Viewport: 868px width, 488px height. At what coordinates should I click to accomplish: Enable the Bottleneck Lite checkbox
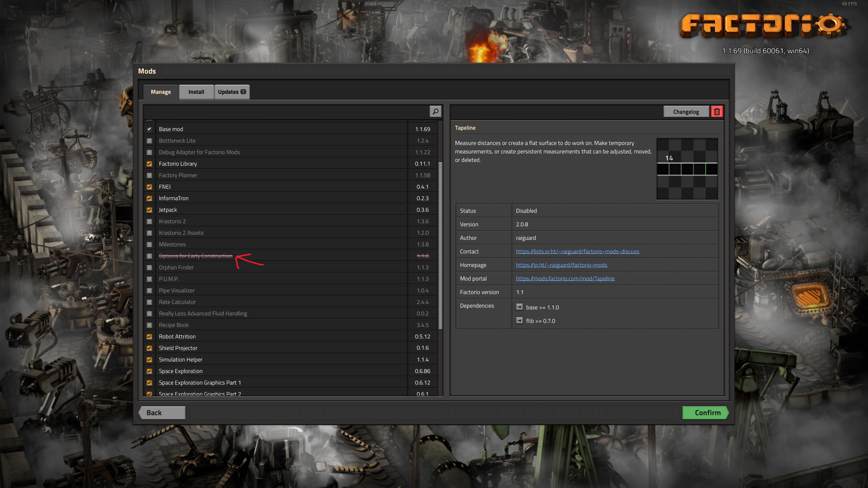pos(149,141)
